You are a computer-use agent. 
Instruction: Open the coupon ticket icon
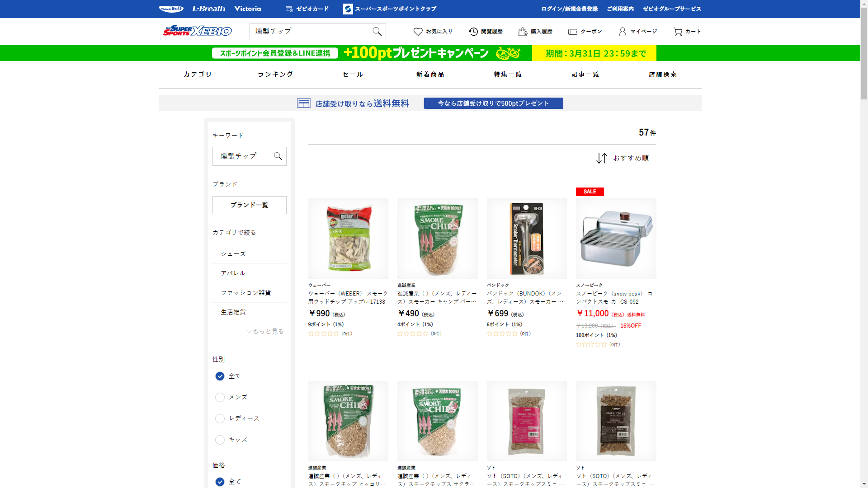pyautogui.click(x=573, y=32)
